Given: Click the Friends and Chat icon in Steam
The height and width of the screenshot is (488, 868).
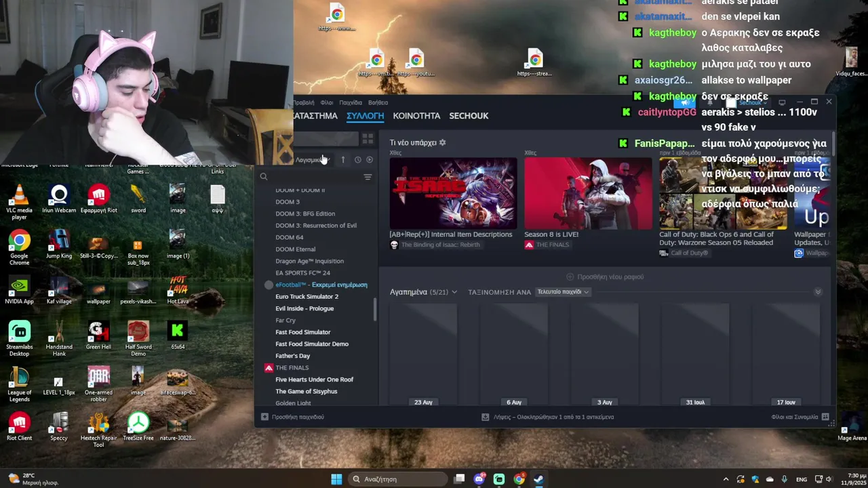Looking at the screenshot, I should click(825, 417).
